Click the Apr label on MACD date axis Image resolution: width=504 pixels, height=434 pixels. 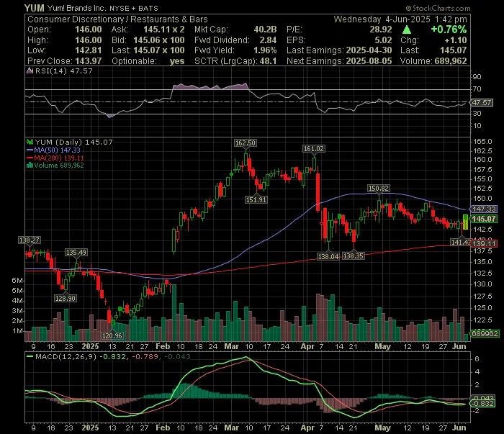pyautogui.click(x=307, y=428)
